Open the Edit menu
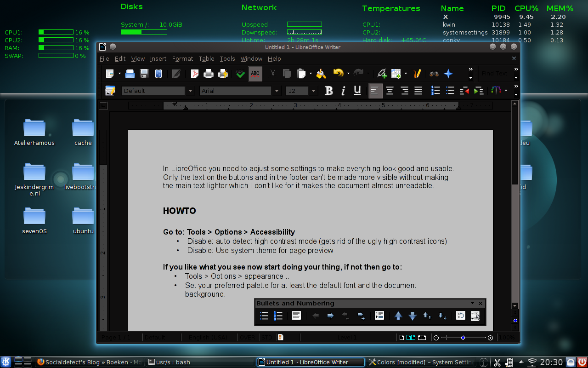Screen dimensions: 588x368 [x=120, y=58]
